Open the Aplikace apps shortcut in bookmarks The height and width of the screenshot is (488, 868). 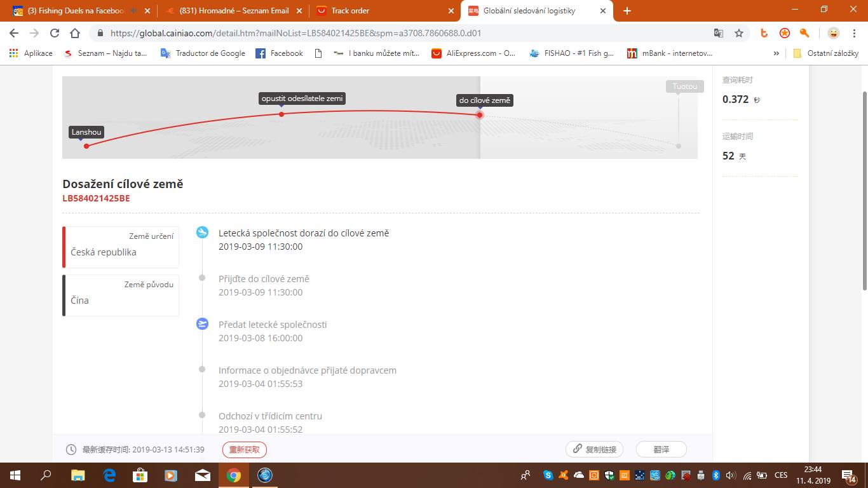[x=31, y=53]
